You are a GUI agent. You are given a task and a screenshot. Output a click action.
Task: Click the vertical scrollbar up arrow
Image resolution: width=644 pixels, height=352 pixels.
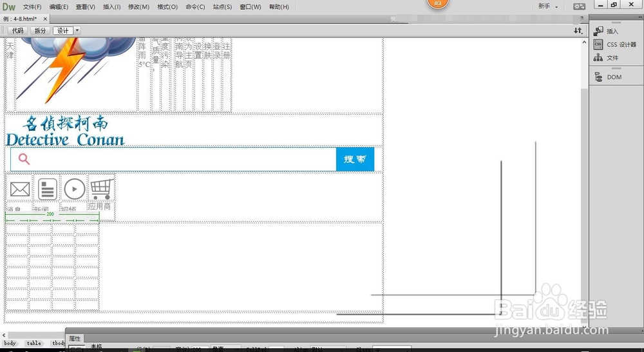click(x=584, y=42)
